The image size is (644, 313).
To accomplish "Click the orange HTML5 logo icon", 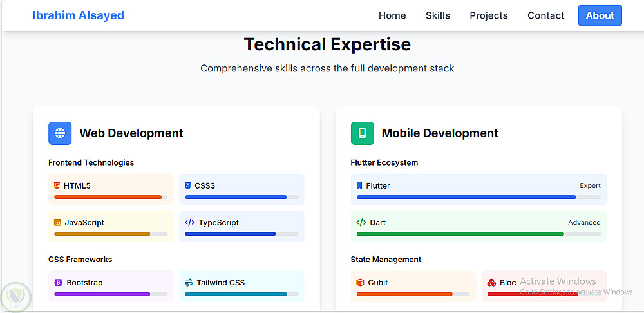I will tap(57, 185).
